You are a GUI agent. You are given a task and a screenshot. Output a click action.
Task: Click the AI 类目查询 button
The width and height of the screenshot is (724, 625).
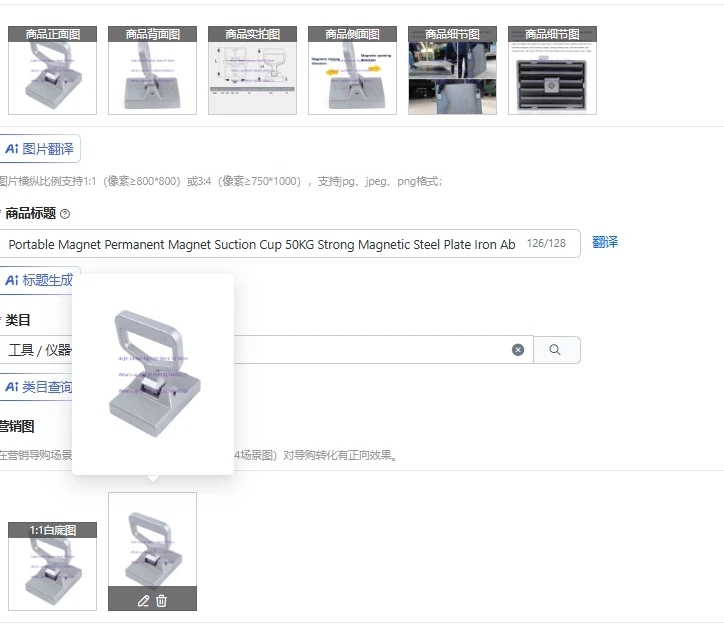tap(37, 387)
